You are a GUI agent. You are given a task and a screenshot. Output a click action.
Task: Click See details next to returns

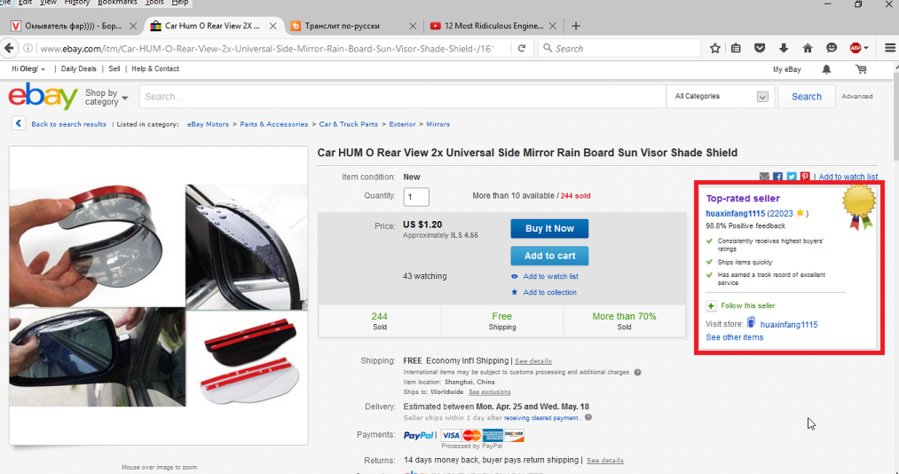click(605, 460)
